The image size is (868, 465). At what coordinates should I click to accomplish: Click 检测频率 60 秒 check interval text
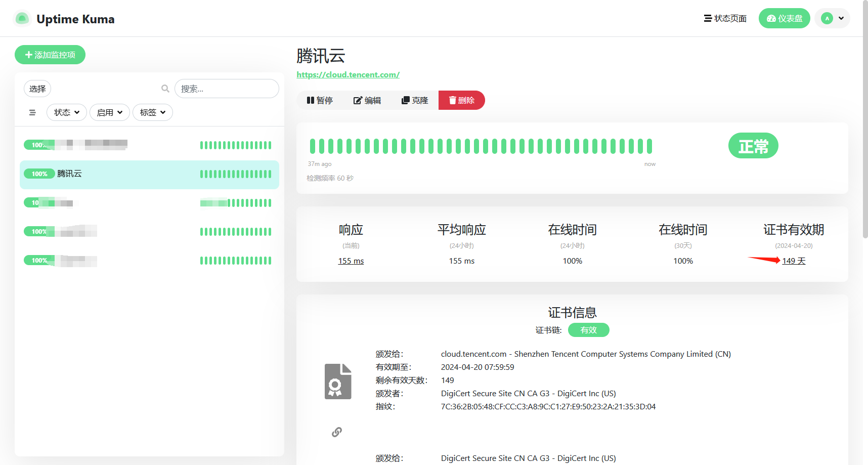[330, 178]
